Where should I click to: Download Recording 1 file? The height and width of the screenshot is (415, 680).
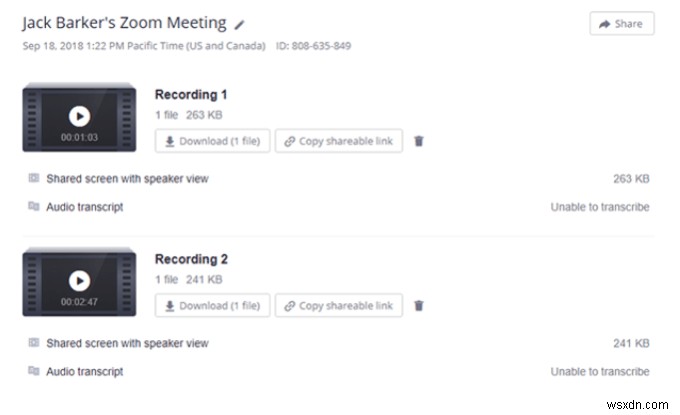(x=212, y=141)
